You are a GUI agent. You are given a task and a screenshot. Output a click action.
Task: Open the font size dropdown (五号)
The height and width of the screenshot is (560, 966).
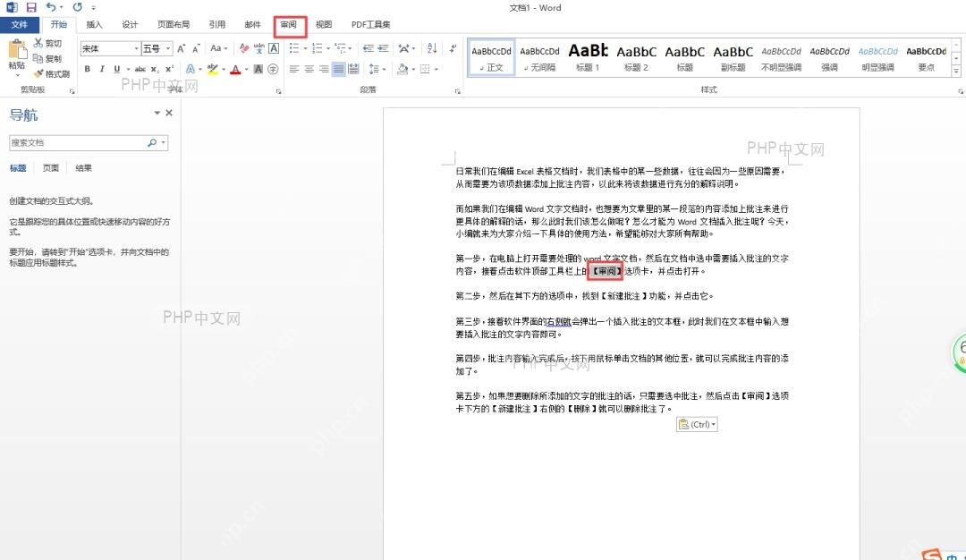[x=167, y=48]
